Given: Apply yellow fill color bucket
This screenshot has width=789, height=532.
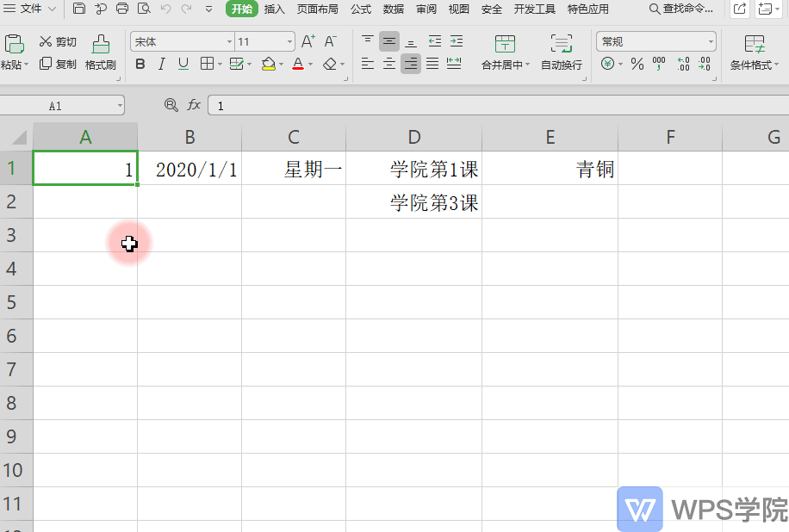Looking at the screenshot, I should [x=268, y=64].
